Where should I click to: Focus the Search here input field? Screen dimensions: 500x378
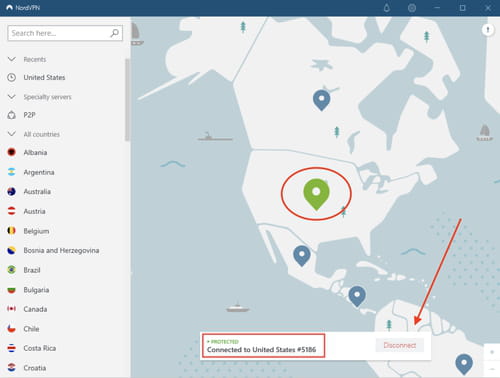(65, 33)
